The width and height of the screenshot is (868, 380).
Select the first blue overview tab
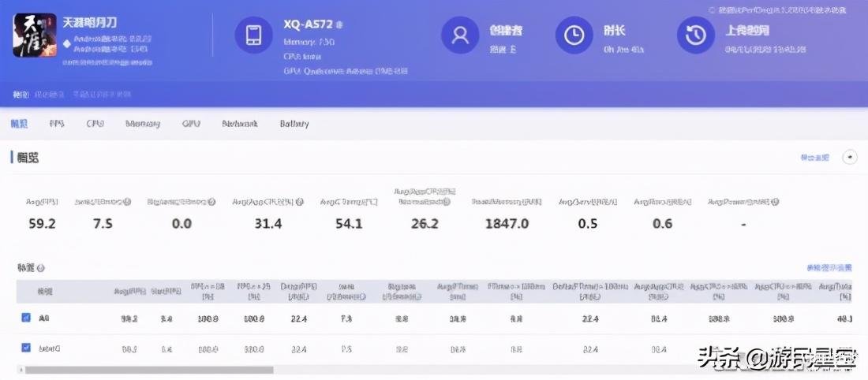pyautogui.click(x=19, y=123)
